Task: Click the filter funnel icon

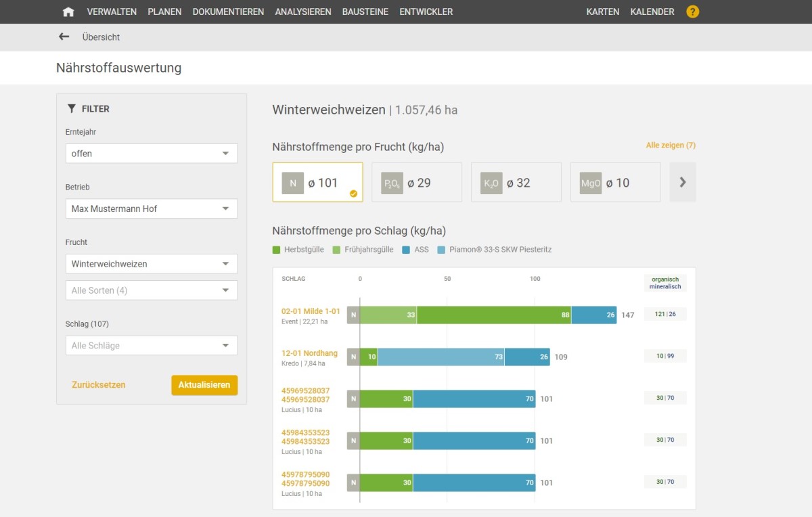Action: (72, 108)
